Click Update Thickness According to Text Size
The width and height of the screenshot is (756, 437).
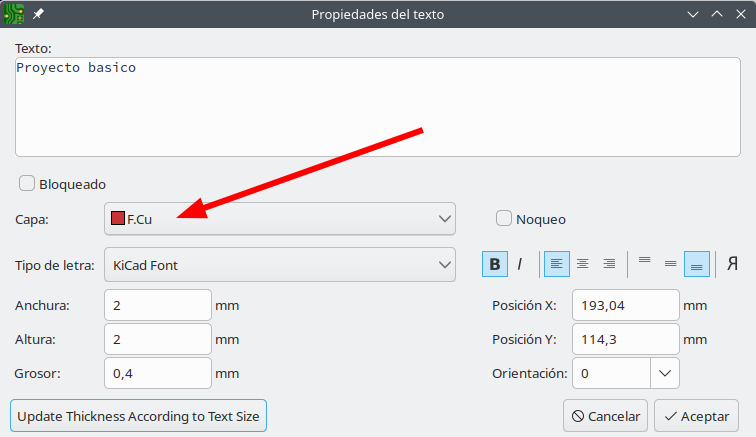tap(139, 416)
